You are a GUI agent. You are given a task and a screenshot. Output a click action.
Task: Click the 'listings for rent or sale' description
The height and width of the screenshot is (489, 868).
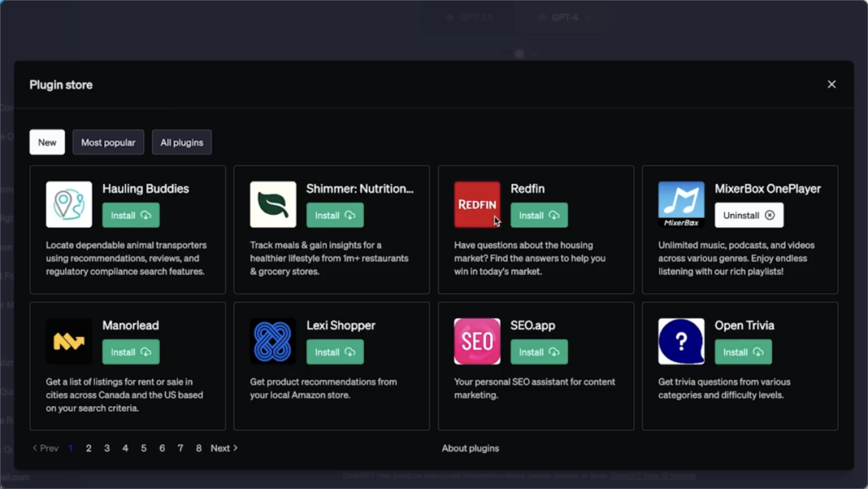(125, 395)
